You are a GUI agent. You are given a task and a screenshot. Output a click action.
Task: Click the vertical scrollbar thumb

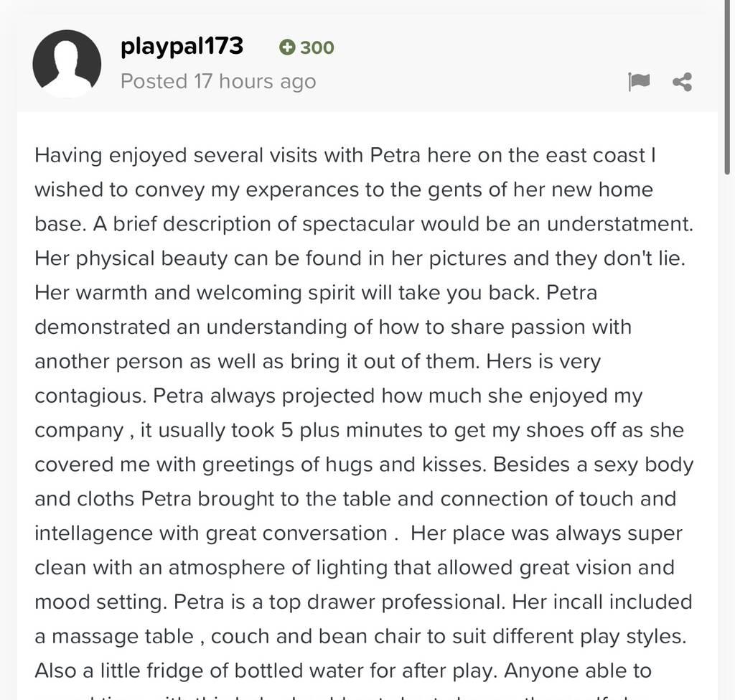point(728,87)
